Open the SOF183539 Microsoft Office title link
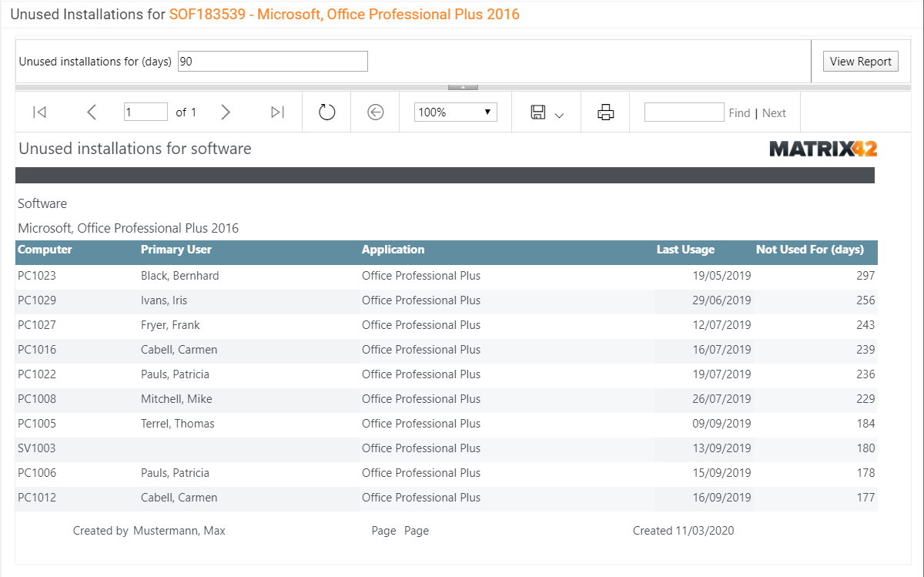 tap(344, 15)
